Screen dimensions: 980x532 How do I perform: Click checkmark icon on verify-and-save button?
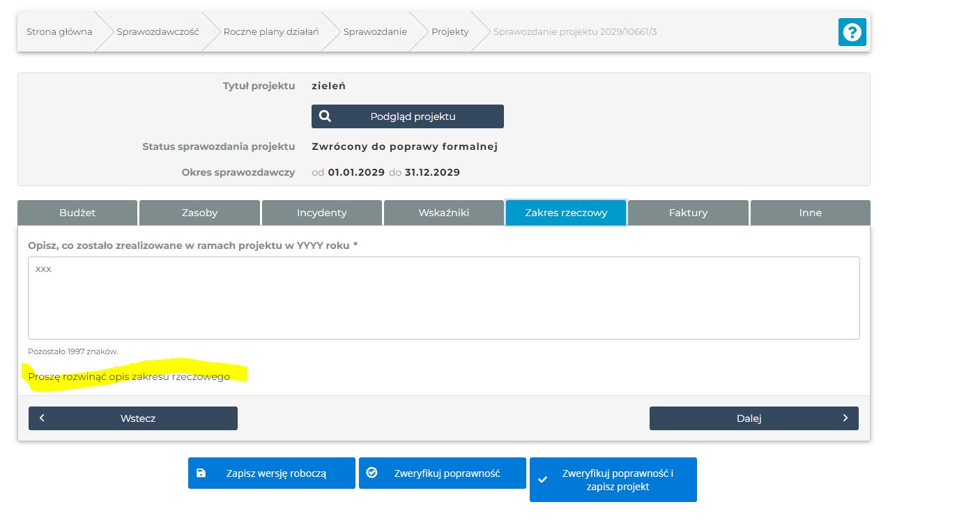pos(543,480)
